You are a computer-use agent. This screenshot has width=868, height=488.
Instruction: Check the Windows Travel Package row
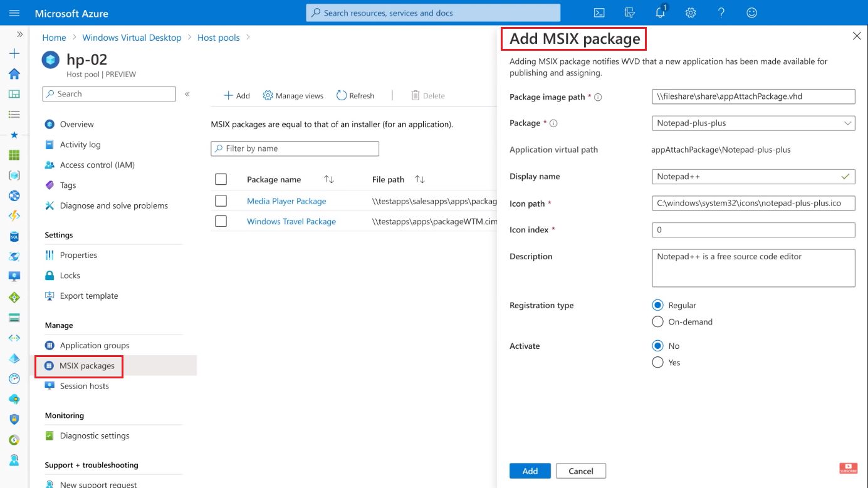pyautogui.click(x=221, y=221)
